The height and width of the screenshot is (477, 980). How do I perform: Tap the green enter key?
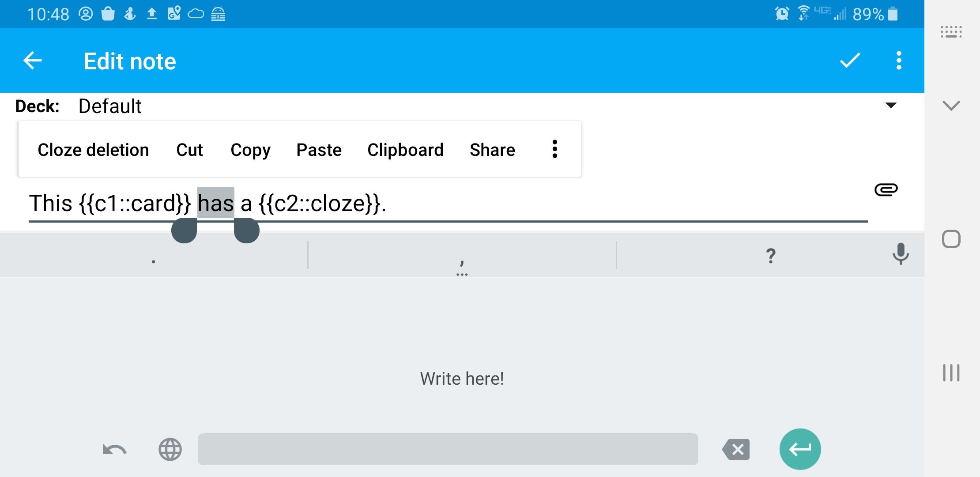(799, 449)
